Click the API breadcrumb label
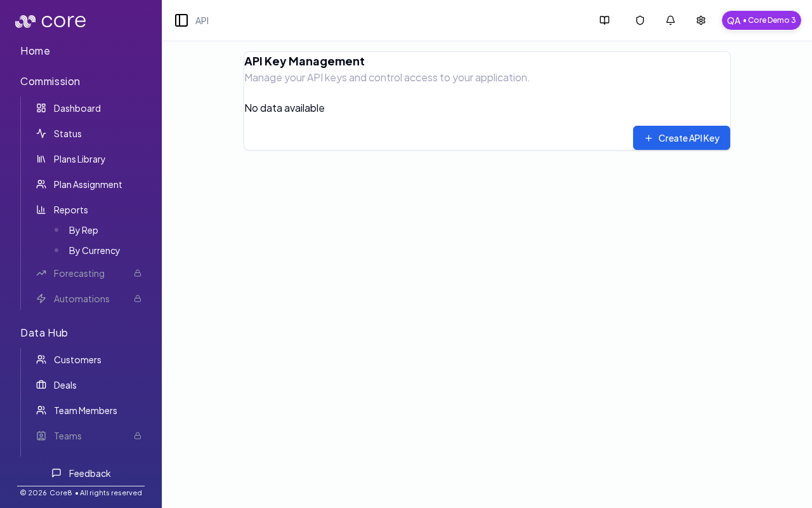 [202, 20]
